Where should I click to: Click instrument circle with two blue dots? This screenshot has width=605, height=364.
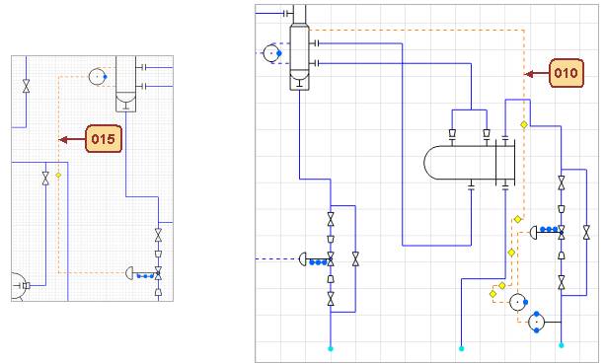coord(536,322)
